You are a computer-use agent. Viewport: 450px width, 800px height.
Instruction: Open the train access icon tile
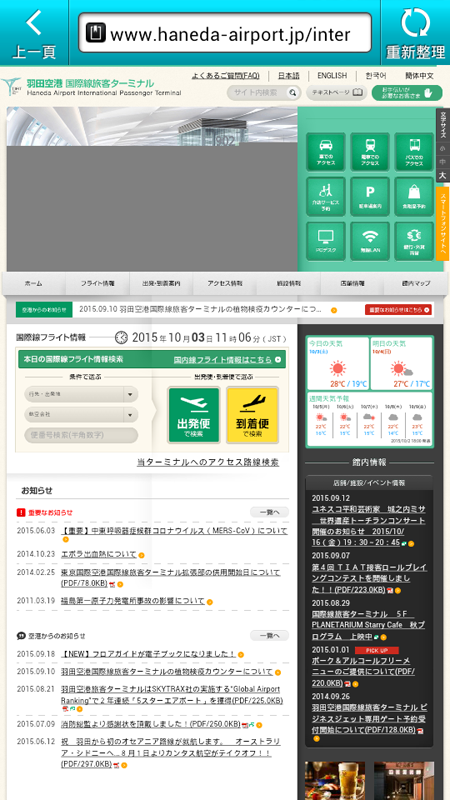pyautogui.click(x=370, y=152)
